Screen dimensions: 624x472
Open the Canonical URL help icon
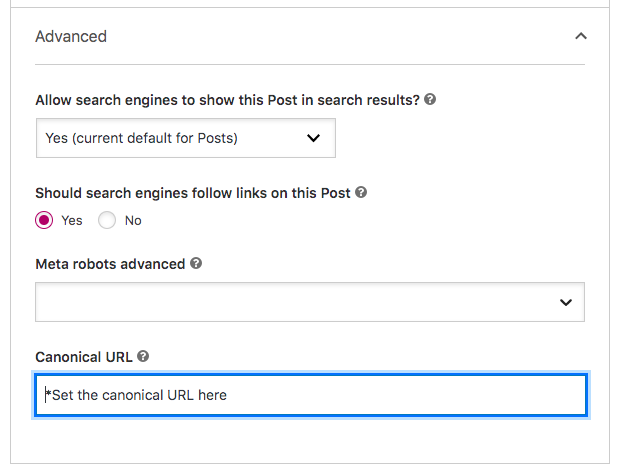(143, 356)
